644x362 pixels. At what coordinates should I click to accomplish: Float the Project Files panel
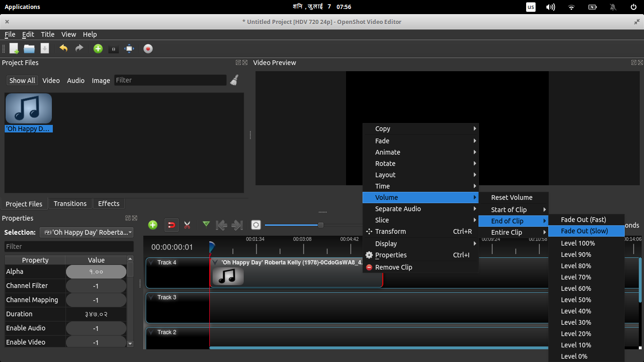238,63
